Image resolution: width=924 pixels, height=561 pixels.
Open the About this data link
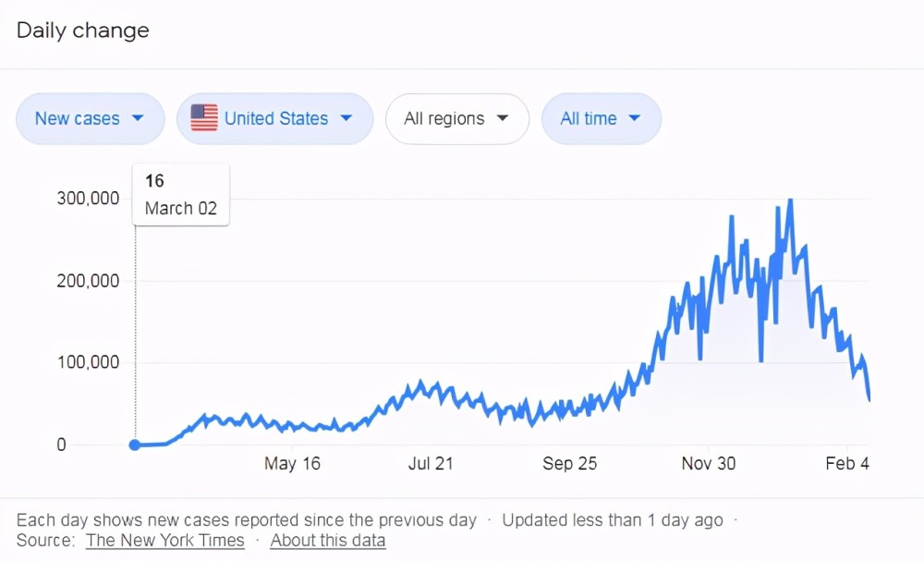328,541
